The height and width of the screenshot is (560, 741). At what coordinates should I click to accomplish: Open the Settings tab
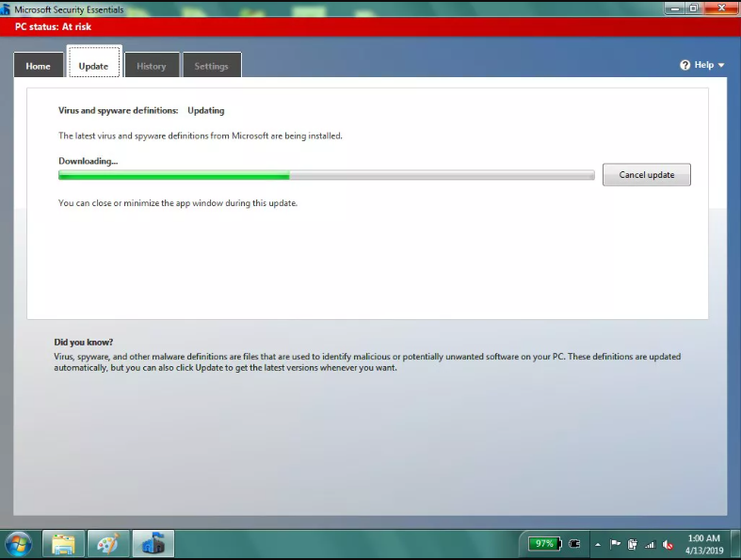[212, 65]
